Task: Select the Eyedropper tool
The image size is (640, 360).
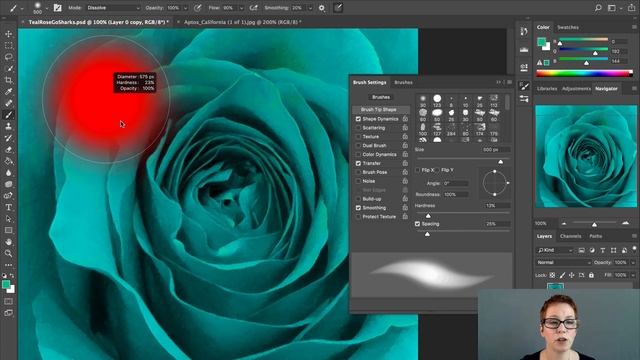Action: click(x=9, y=91)
